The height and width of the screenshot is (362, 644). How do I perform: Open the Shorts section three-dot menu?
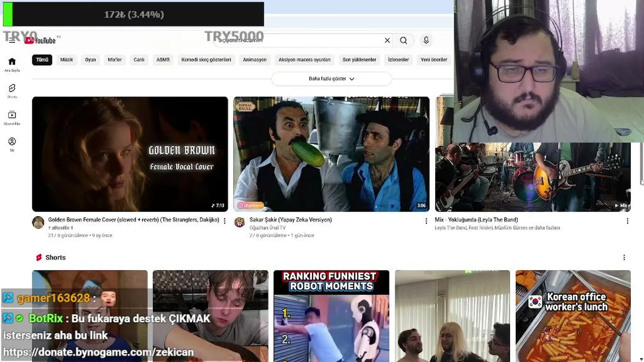[x=624, y=257]
